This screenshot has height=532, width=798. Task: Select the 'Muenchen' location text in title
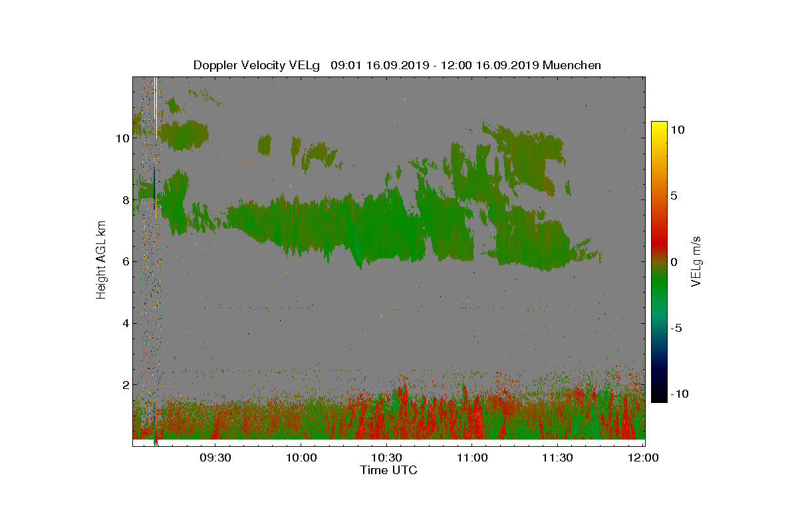pos(572,65)
